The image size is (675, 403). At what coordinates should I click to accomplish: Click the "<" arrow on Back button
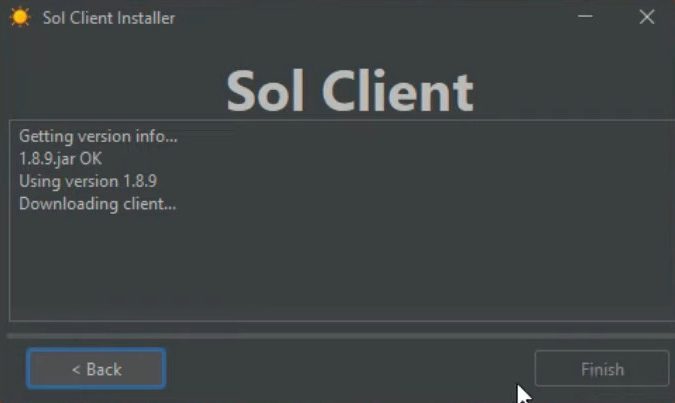76,369
